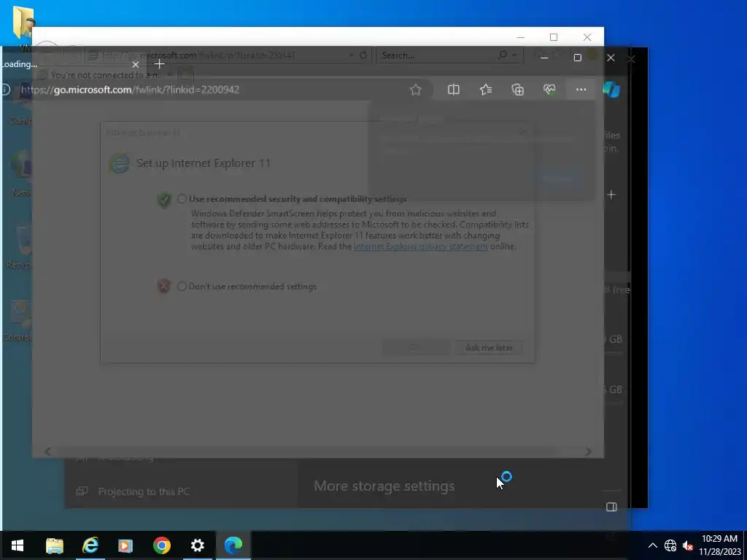Open Projecting to this PC settings
The width and height of the screenshot is (747, 560).
[144, 491]
